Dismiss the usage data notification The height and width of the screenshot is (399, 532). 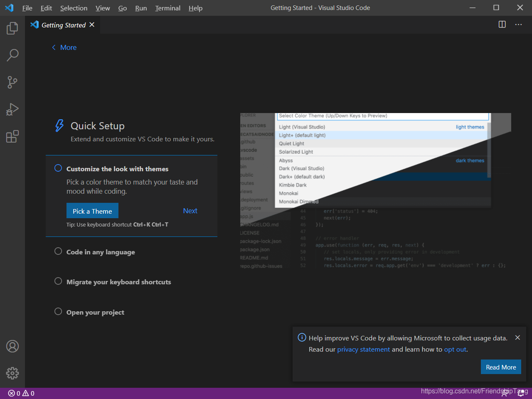click(517, 337)
